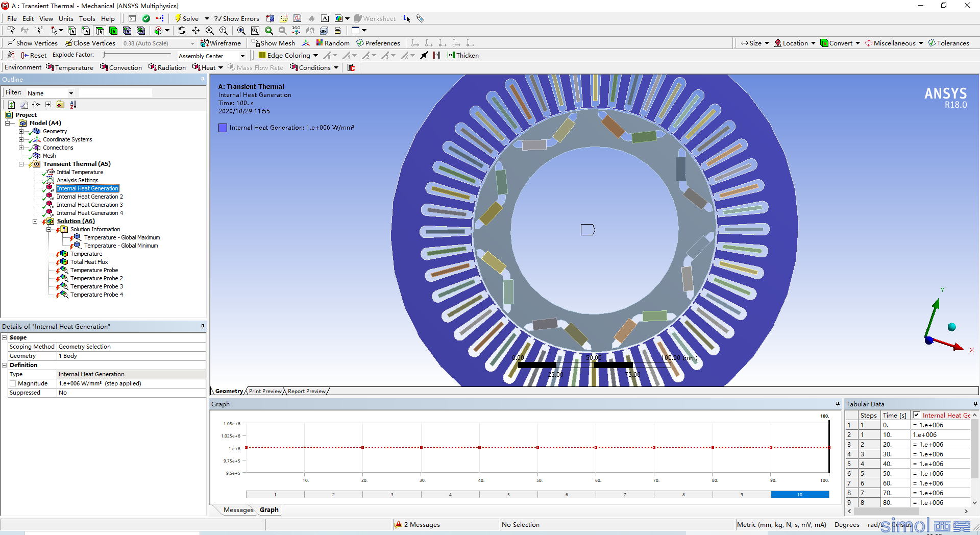Click the ISO isometric view icon
This screenshot has height=535, width=980.
pos(296,31)
